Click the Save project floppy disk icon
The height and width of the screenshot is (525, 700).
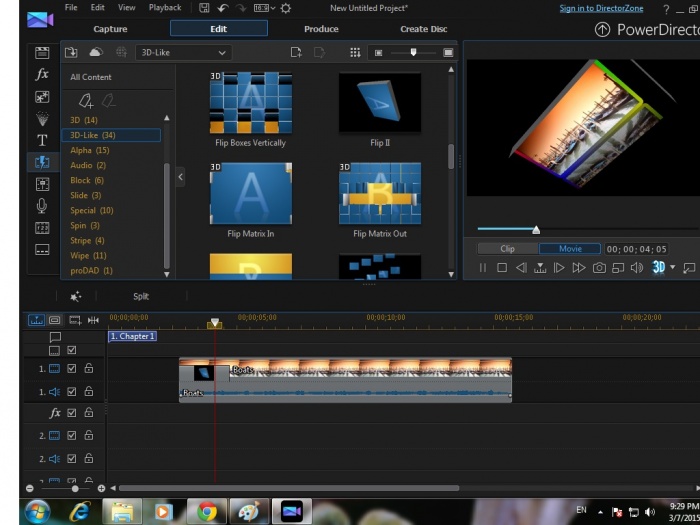[x=204, y=8]
